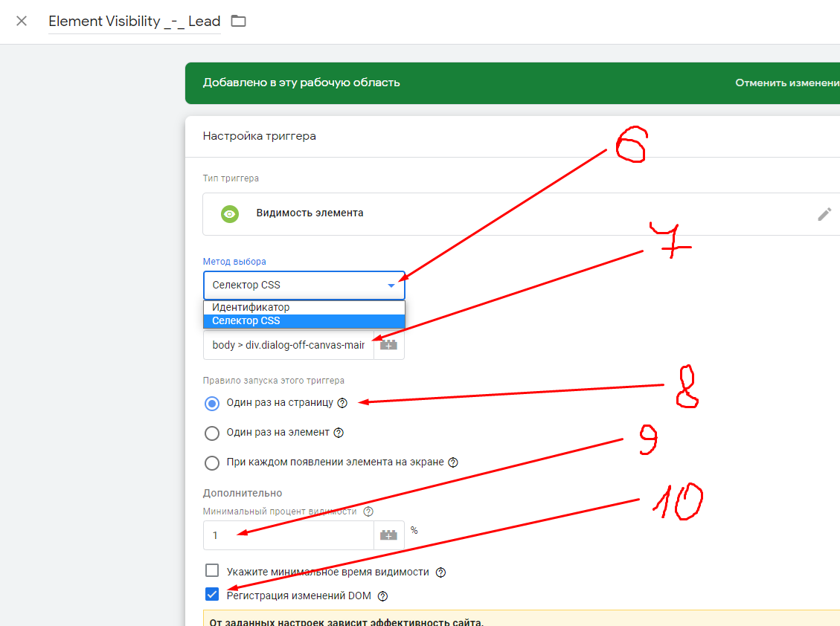
Task: Insert variable icon beside minimum percent field
Action: point(388,535)
